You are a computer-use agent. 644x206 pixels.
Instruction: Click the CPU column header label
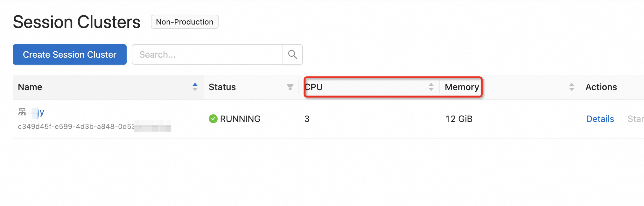(314, 87)
